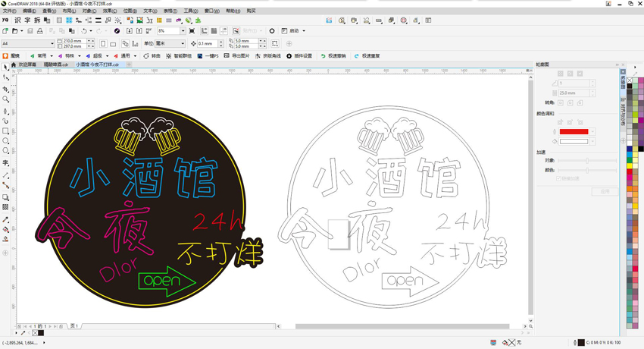This screenshot has height=349, width=644.
Task: Choose the beveled corner style option
Action: click(x=580, y=102)
